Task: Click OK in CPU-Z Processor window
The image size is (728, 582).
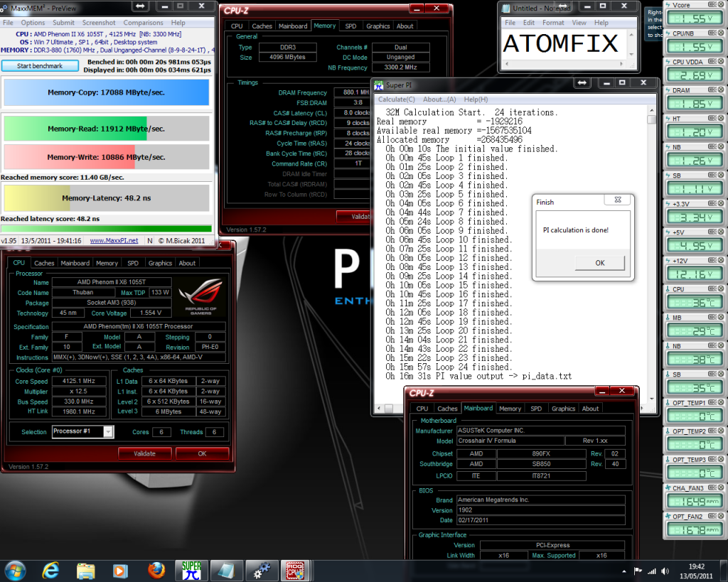Action: [x=202, y=453]
